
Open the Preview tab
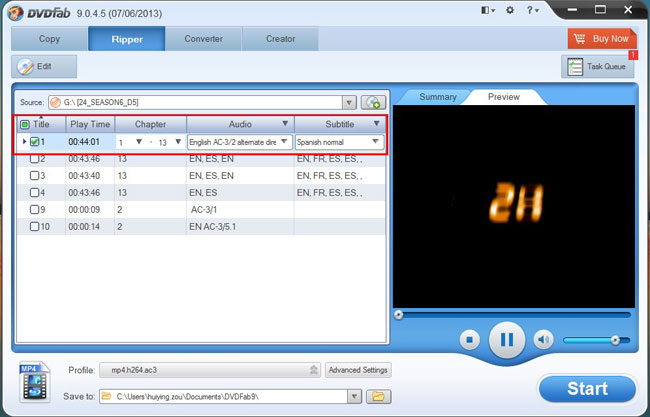(504, 97)
